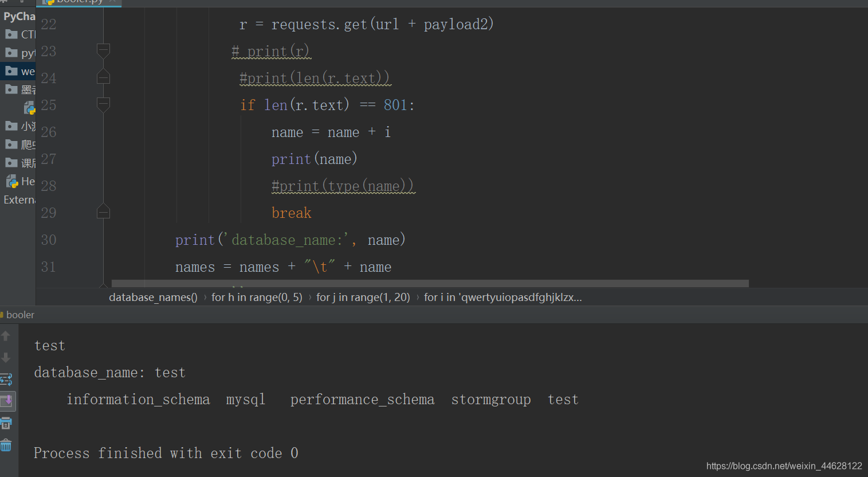Viewport: 868px width, 477px height.
Task: Click the Down the stack trace arrow
Action: click(x=6, y=358)
